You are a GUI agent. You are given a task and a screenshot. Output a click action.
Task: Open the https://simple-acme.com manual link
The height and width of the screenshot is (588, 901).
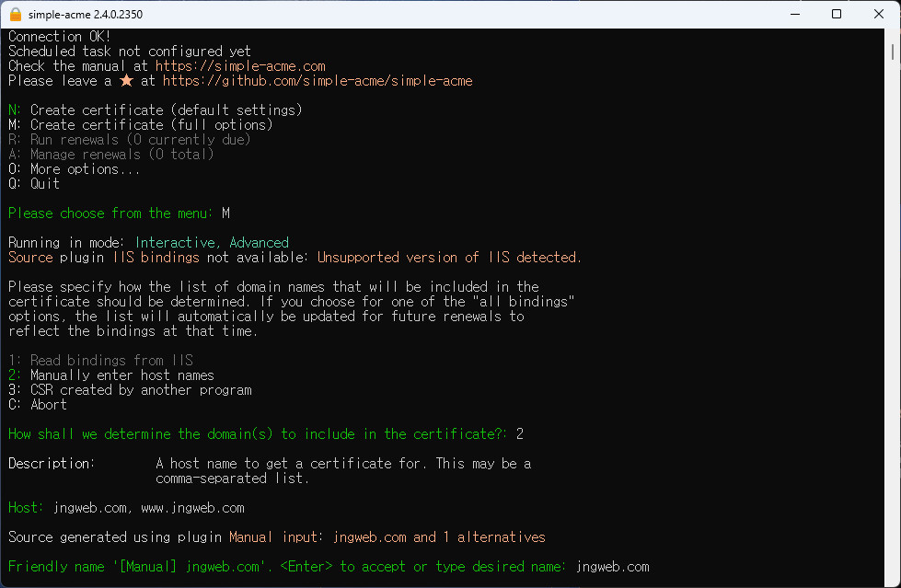click(240, 66)
